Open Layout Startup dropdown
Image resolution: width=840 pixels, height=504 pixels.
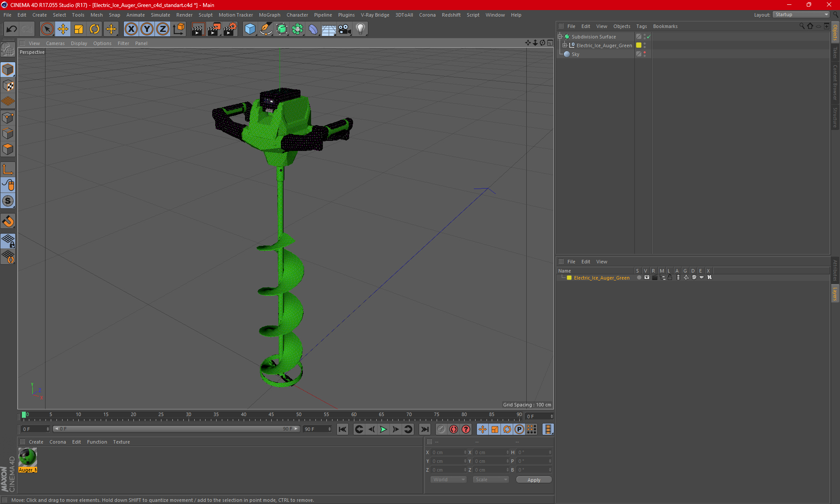click(801, 14)
